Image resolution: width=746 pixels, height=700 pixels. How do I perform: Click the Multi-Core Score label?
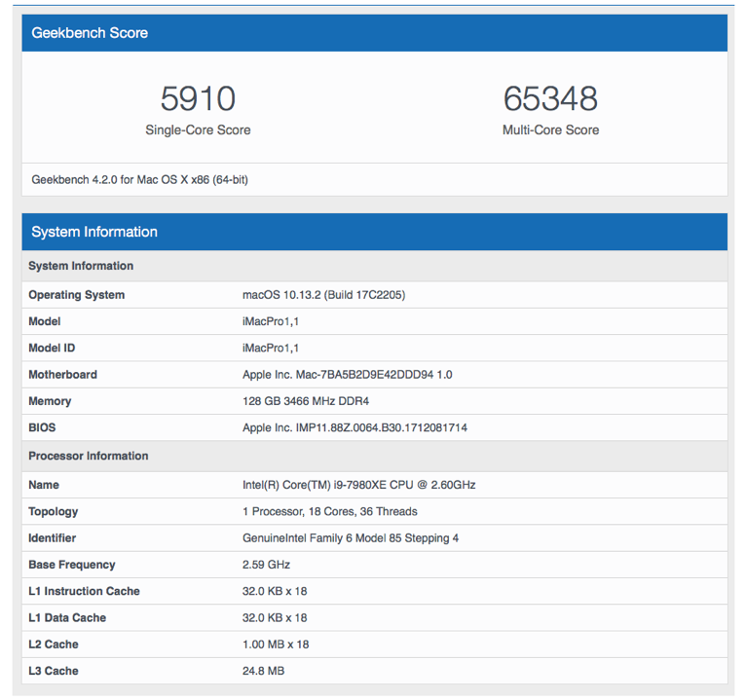[x=550, y=129]
